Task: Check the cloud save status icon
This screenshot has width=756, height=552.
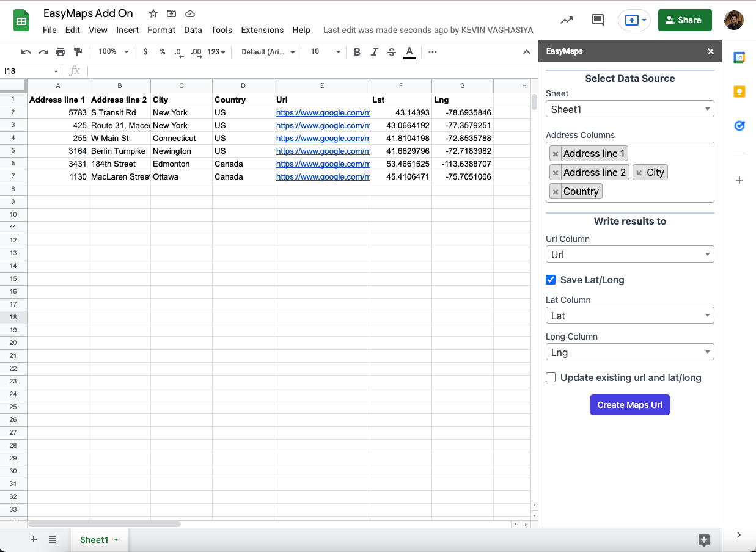Action: pyautogui.click(x=189, y=13)
